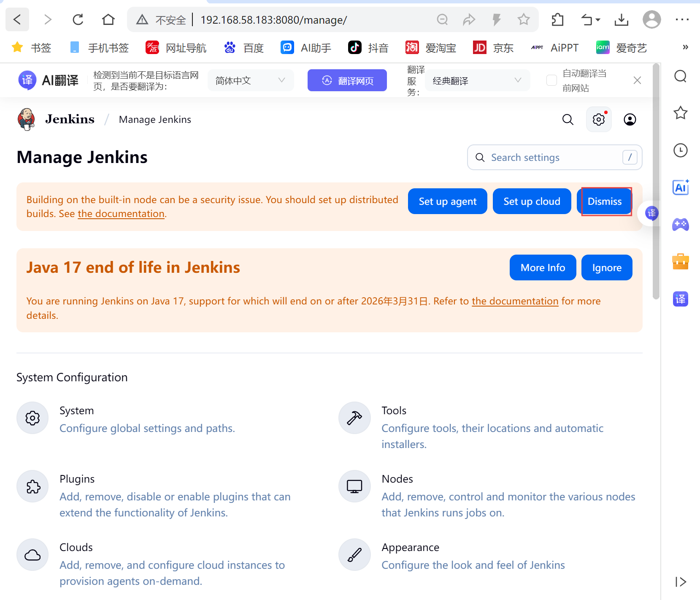The height and width of the screenshot is (600, 700).
Task: Open documentation link in Java 17 notice
Action: [x=515, y=301]
